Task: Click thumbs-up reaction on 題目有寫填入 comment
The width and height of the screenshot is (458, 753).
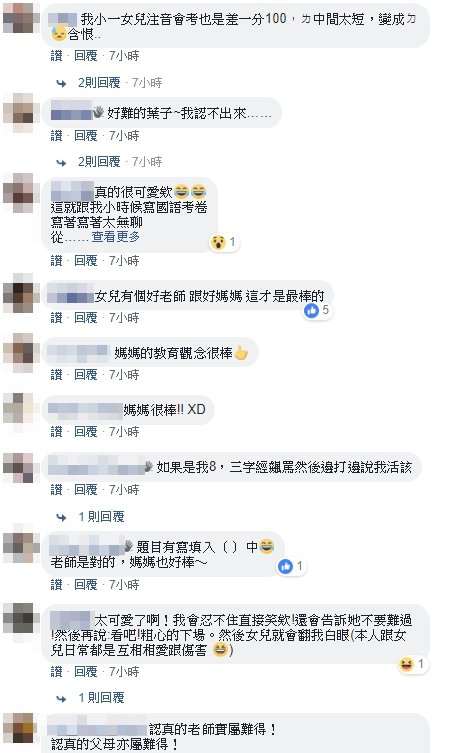Action: [x=285, y=567]
